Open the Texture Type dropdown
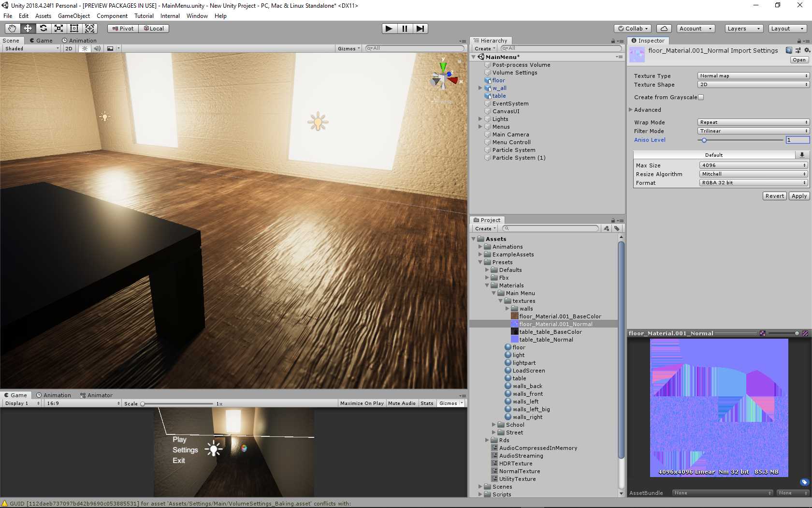 pos(753,76)
